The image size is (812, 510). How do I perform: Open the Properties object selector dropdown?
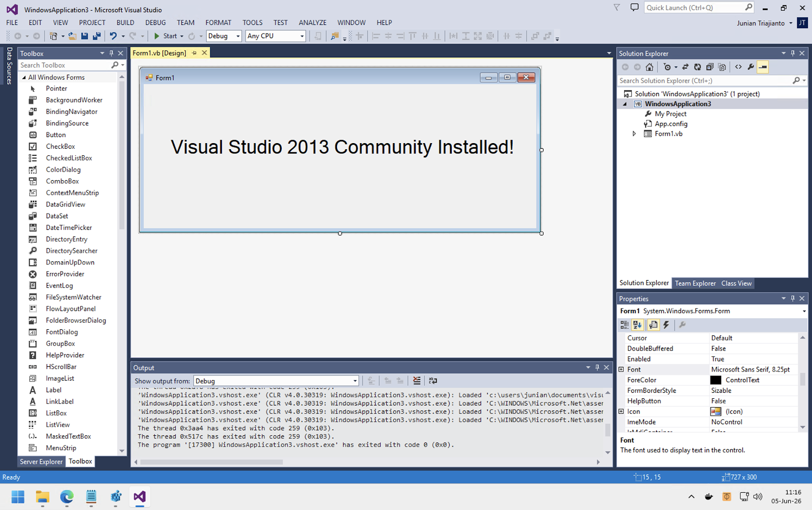pyautogui.click(x=804, y=311)
